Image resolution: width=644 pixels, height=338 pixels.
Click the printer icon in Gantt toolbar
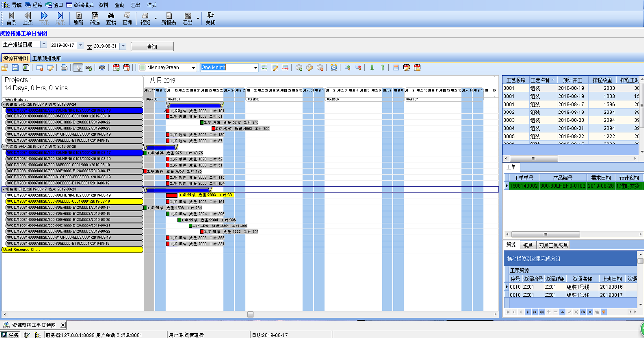64,68
